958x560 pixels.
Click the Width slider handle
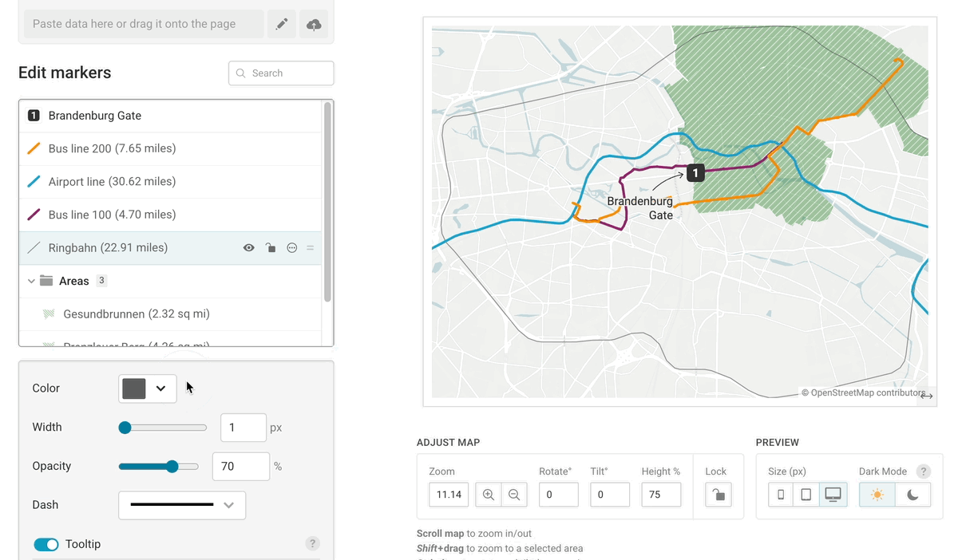point(125,428)
